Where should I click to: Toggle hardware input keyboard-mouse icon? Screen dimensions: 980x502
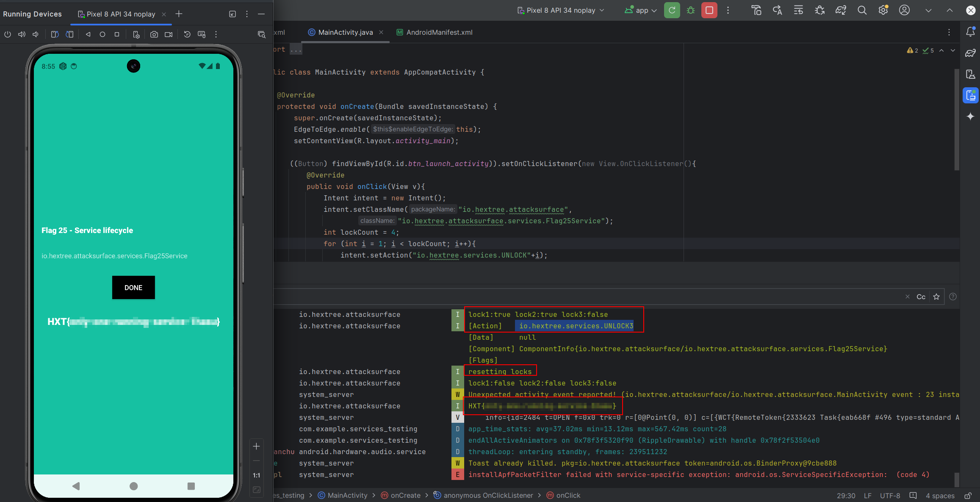point(202,34)
